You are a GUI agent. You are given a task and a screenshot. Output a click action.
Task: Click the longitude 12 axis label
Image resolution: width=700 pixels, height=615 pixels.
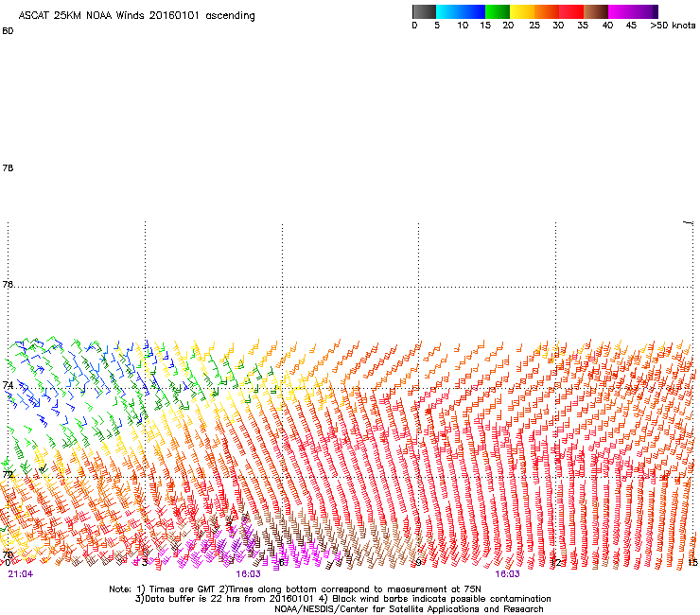[556, 562]
